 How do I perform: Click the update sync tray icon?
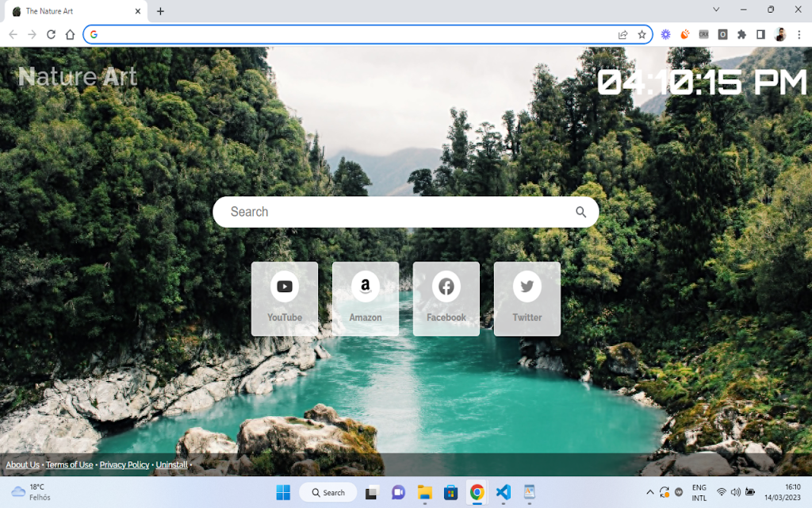point(665,492)
